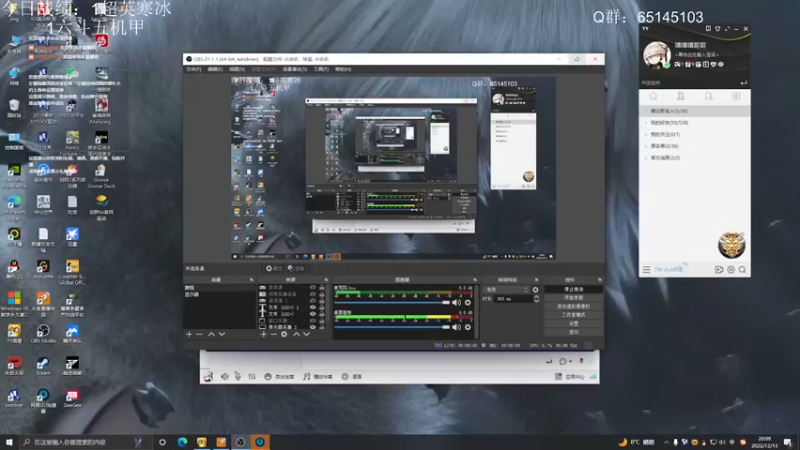Viewport: 800px width, 450px height.
Task: Open 文件(F) menu in OBS
Action: coord(194,69)
